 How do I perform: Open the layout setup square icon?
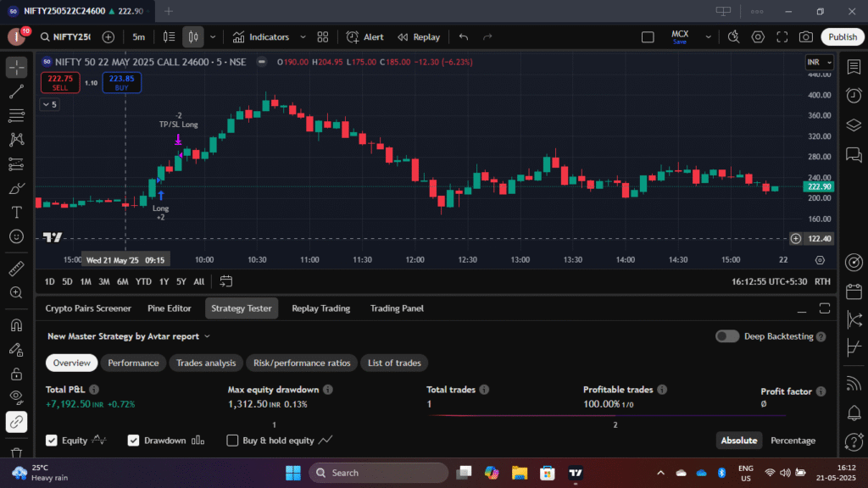click(648, 37)
